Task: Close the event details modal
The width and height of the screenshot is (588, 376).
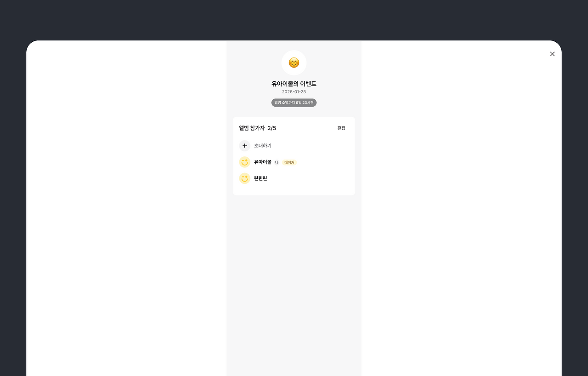Action: (552, 54)
